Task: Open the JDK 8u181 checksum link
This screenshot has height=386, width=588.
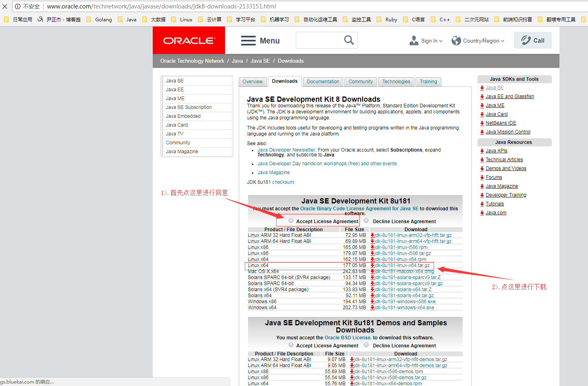Action: click(283, 182)
